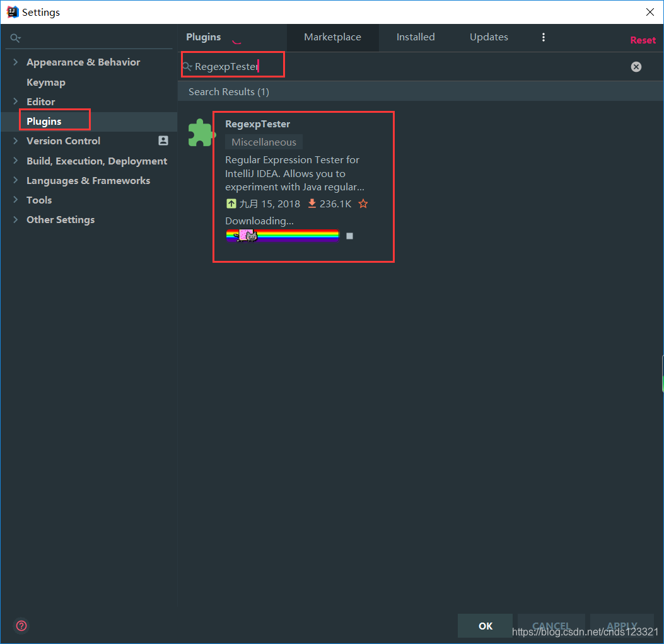Expand the Tools settings node
This screenshot has width=664, height=644.
pyautogui.click(x=16, y=199)
